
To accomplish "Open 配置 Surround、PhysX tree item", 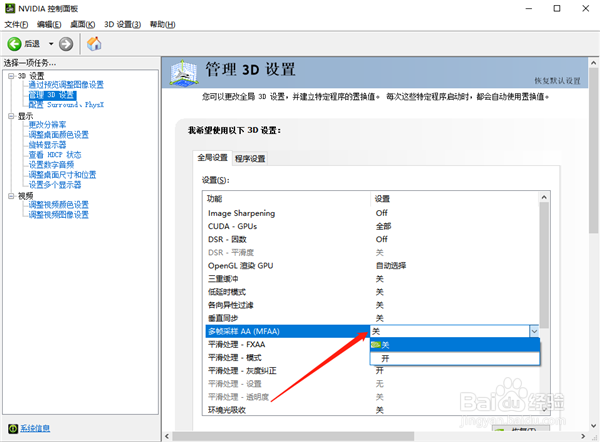I will [x=66, y=104].
